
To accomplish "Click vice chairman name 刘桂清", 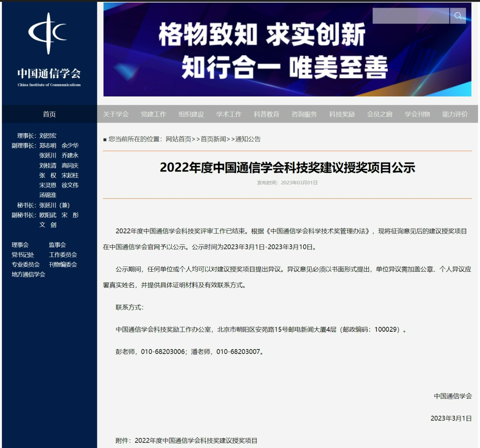I will tap(48, 166).
